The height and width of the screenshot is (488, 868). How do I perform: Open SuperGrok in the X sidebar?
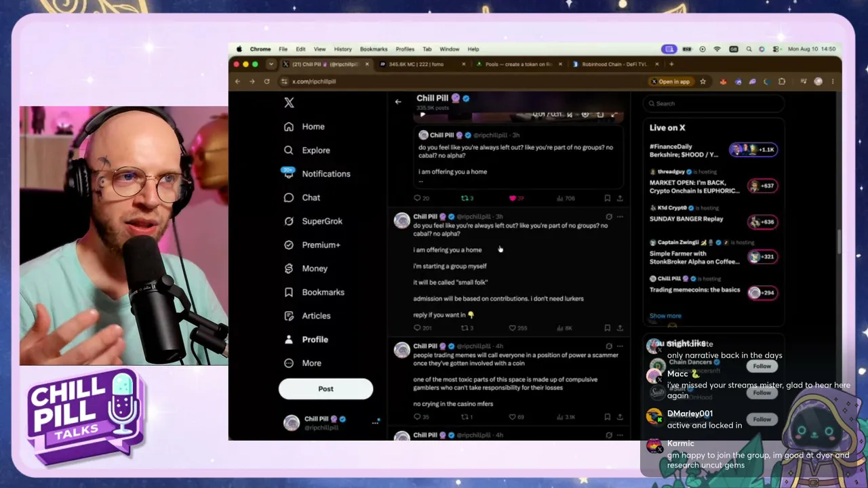click(313, 221)
